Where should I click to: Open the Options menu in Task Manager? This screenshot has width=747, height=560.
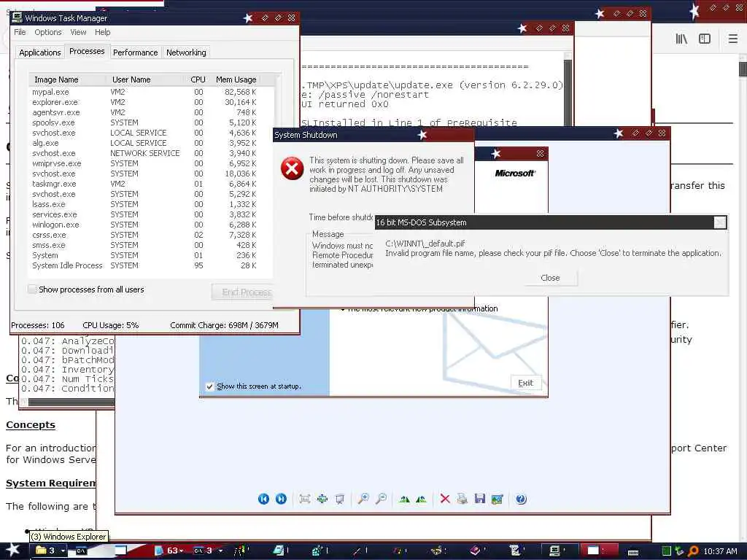(x=47, y=32)
